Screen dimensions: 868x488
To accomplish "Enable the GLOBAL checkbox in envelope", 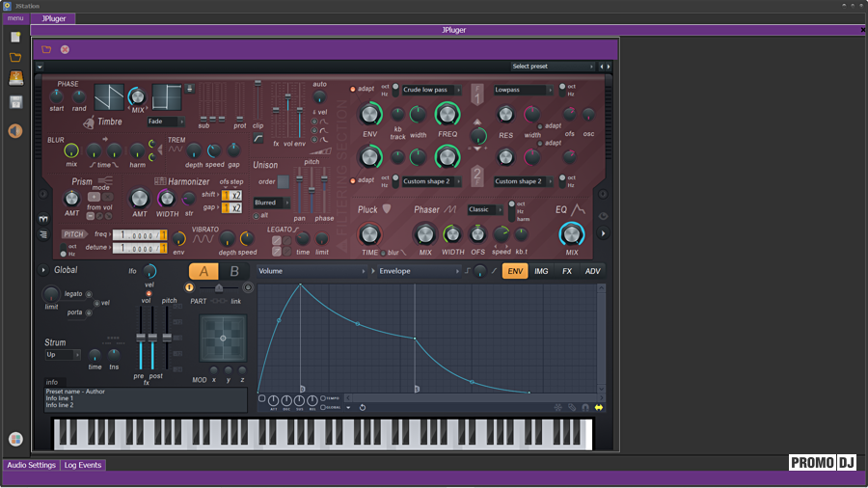I will (323, 407).
